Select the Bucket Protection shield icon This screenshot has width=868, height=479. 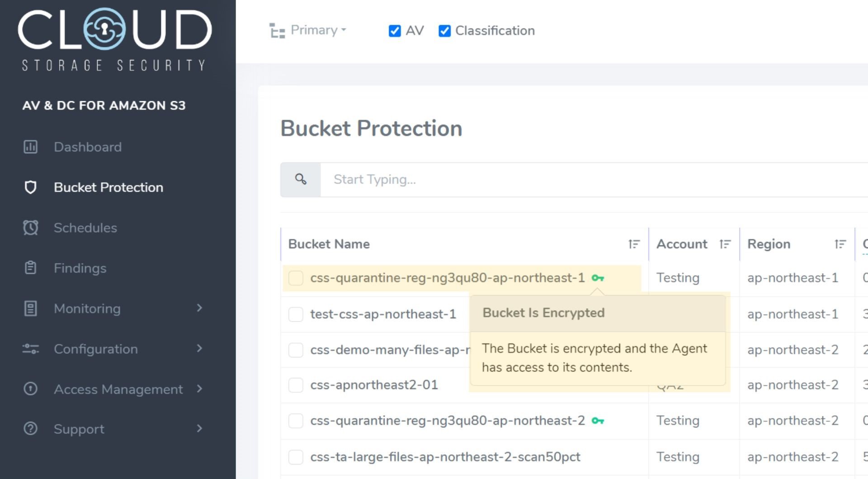[30, 188]
